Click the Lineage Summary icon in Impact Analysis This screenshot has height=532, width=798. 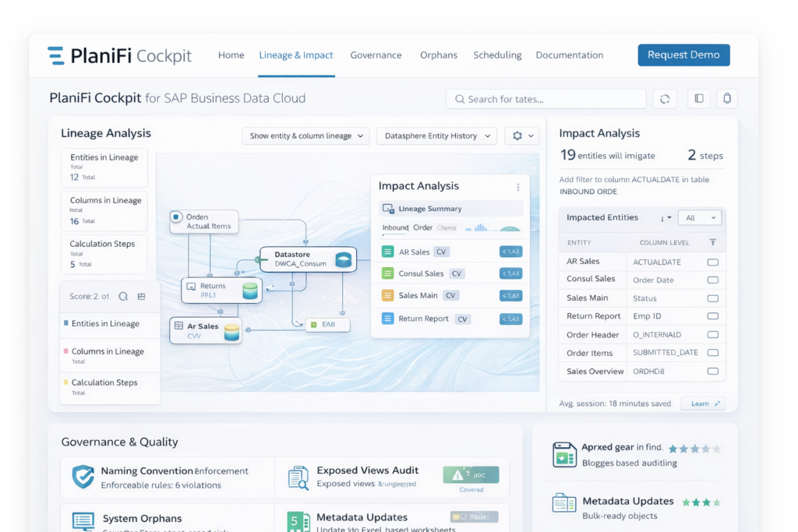tap(387, 208)
